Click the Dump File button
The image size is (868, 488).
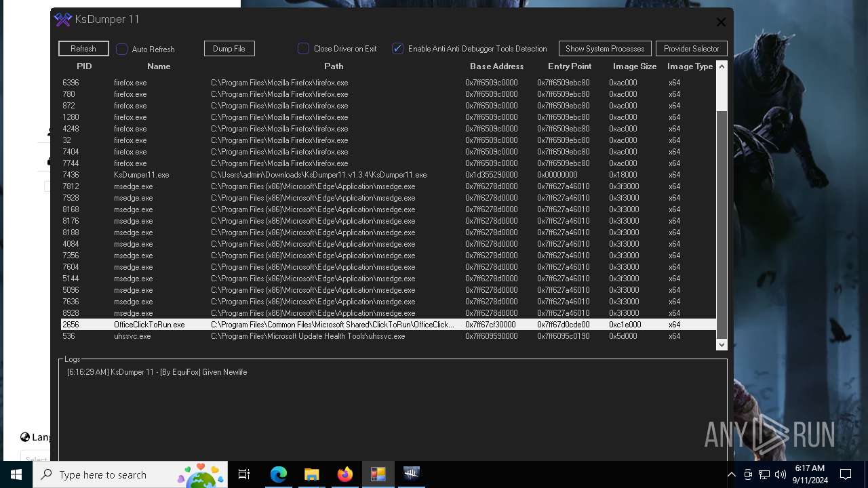[x=229, y=49]
